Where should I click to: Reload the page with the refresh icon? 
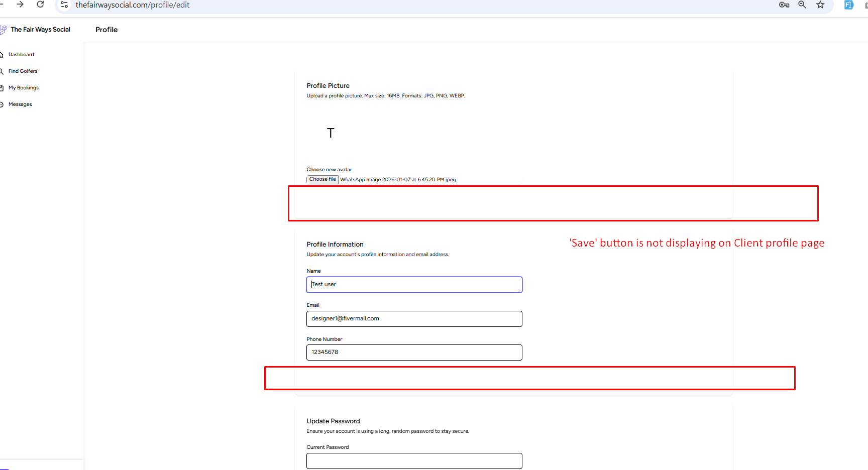(x=40, y=5)
